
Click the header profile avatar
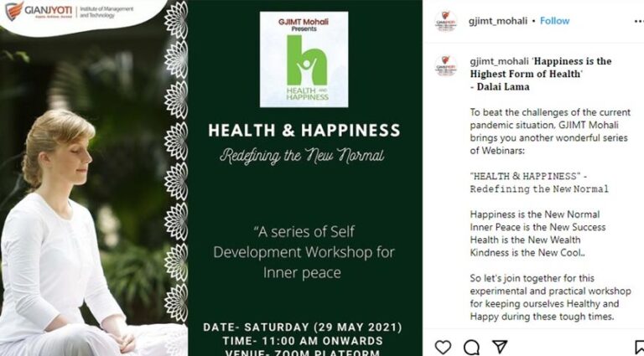(445, 21)
